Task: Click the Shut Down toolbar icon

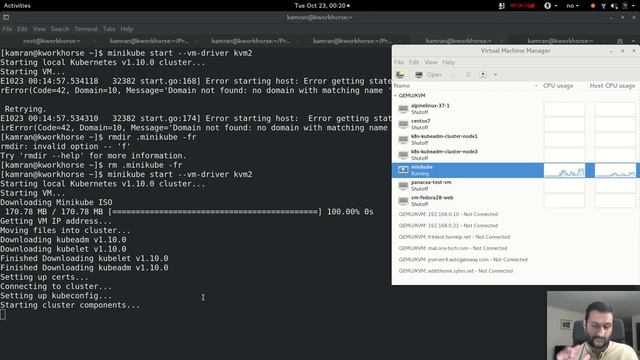Action: click(x=483, y=75)
